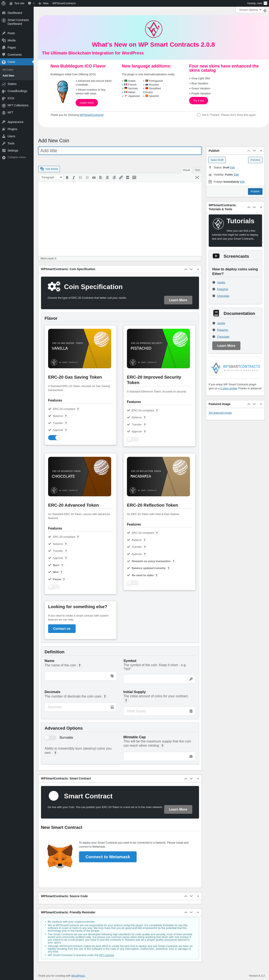The width and height of the screenshot is (269, 980).
Task: Toggle bold formatting in editor toolbar
Action: tap(67, 177)
